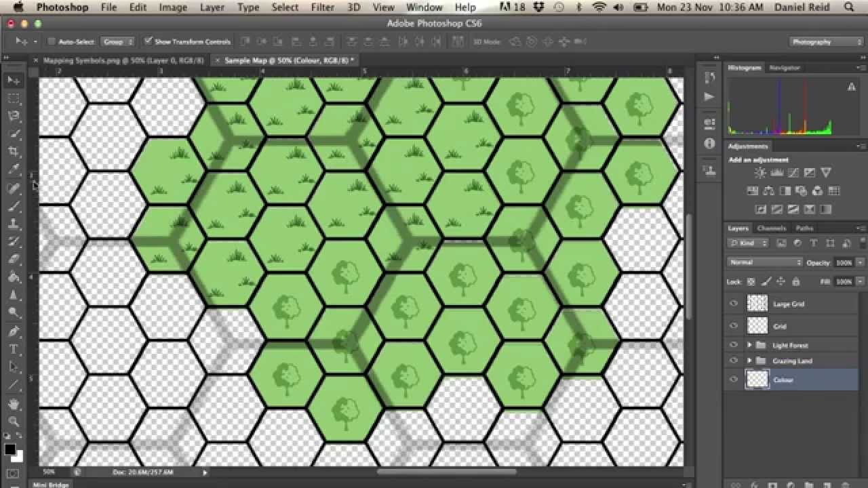868x488 pixels.
Task: Open the Layer menu
Action: tap(212, 7)
